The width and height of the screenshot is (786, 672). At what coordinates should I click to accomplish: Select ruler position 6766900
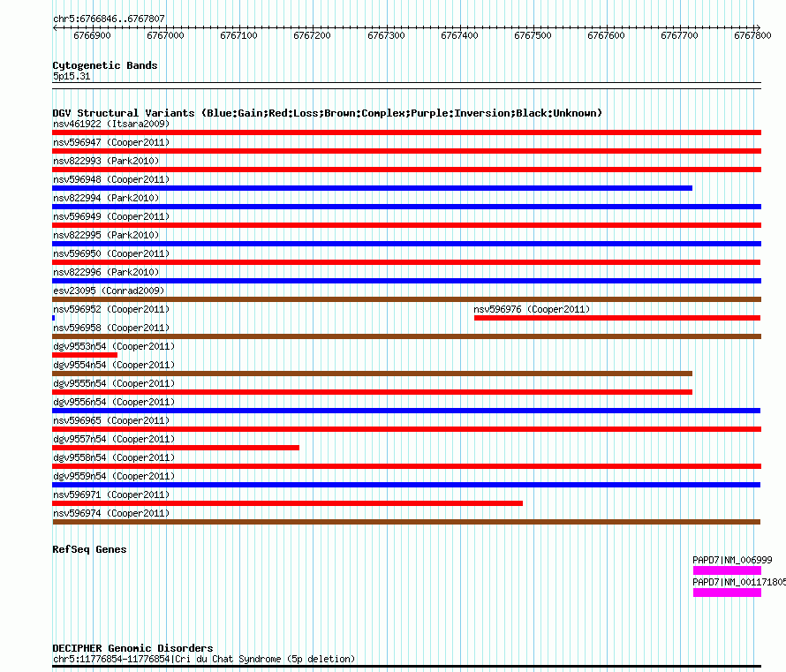pyautogui.click(x=92, y=35)
